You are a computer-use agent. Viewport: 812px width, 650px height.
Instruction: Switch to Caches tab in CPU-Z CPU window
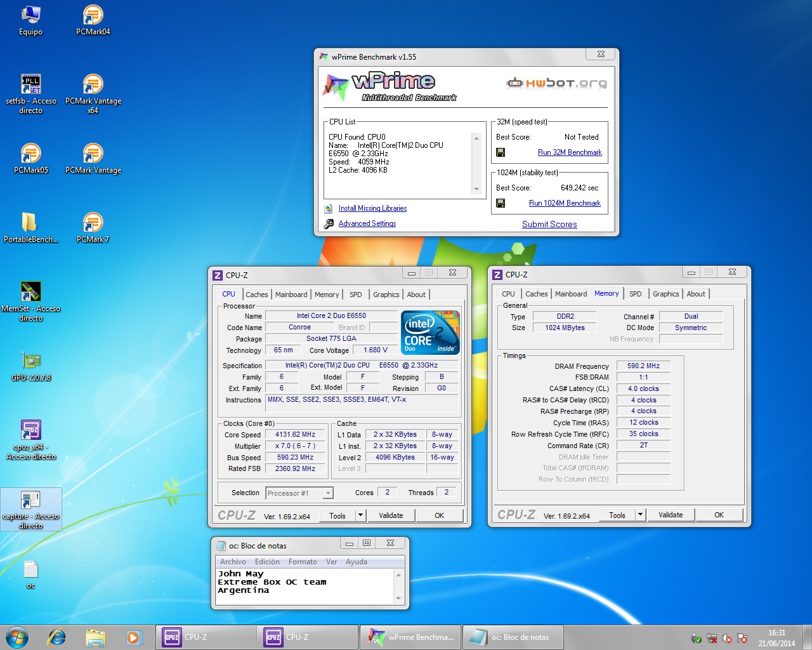pos(257,295)
